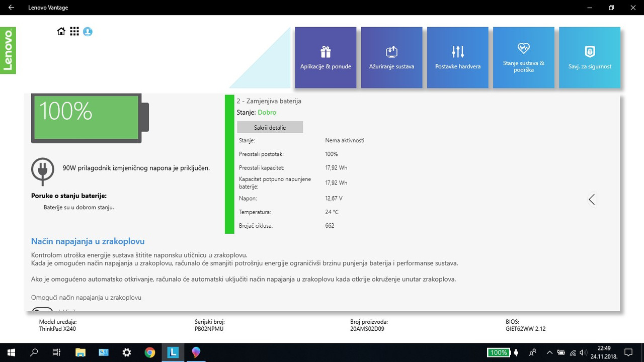Open Aplikacije & ponude tile
The width and height of the screenshot is (644, 362).
(x=326, y=58)
